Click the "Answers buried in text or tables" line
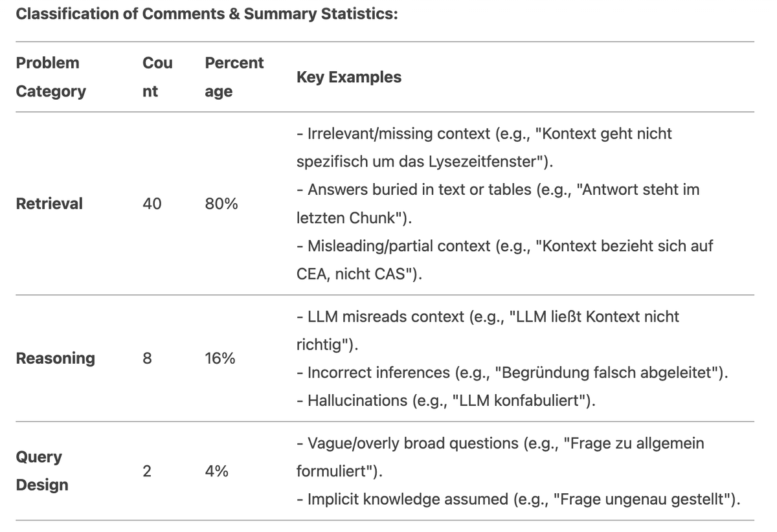This screenshot has width=777, height=532. coord(497,190)
